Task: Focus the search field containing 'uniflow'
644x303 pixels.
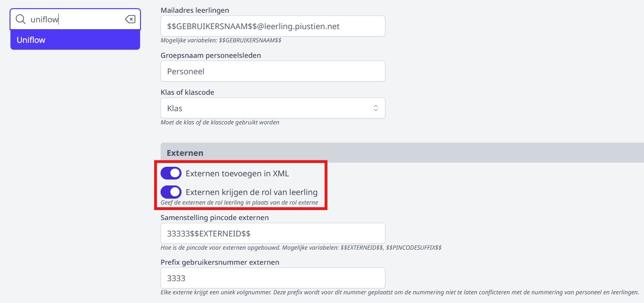Action: point(75,19)
